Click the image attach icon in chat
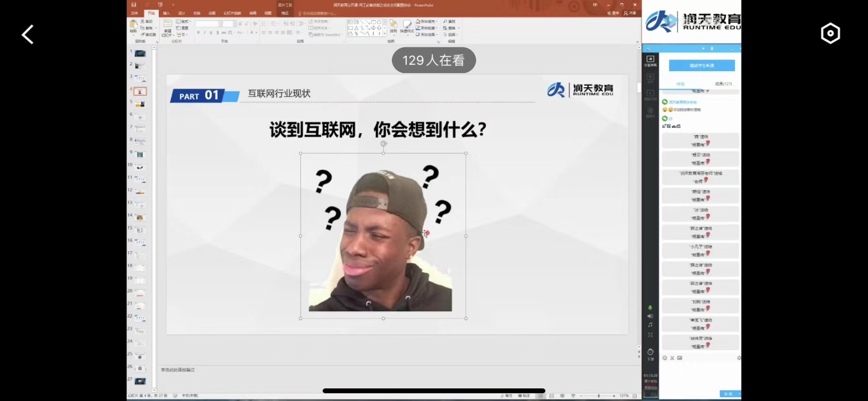The image size is (868, 401). [x=680, y=358]
